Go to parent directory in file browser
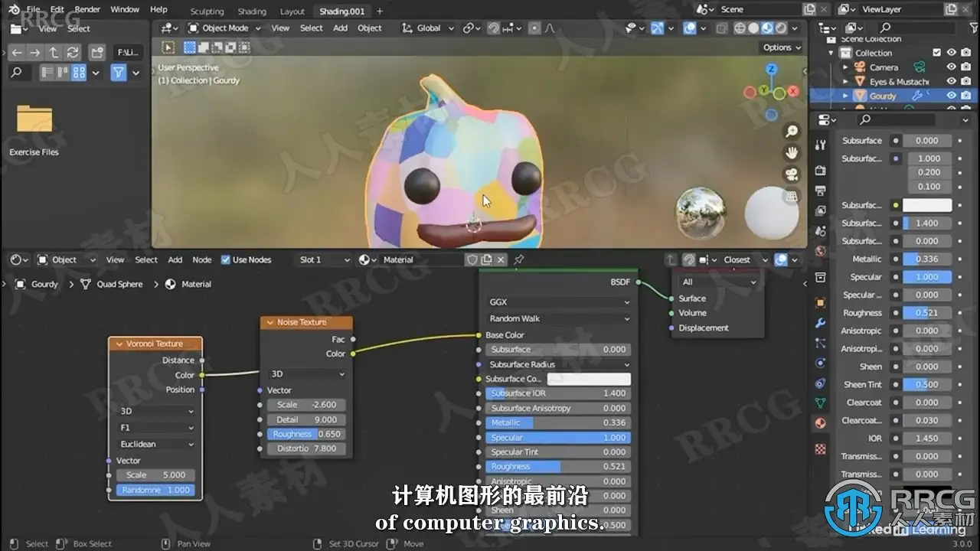 coord(54,53)
